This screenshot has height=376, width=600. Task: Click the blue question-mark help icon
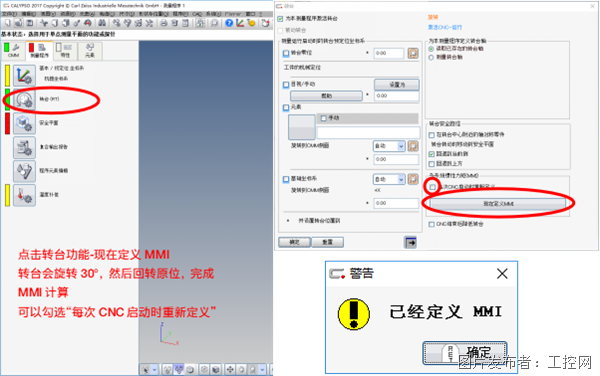pyautogui.click(x=229, y=23)
